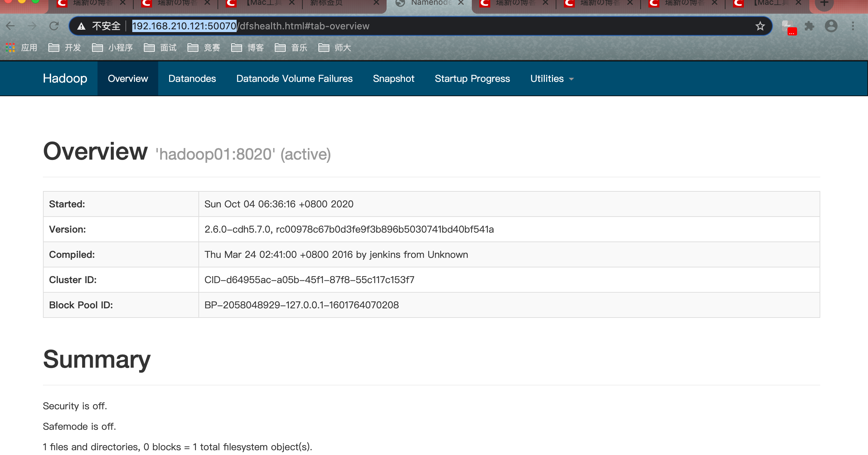This screenshot has width=868, height=455.
Task: Close the Namenode browser tab
Action: [x=461, y=3]
